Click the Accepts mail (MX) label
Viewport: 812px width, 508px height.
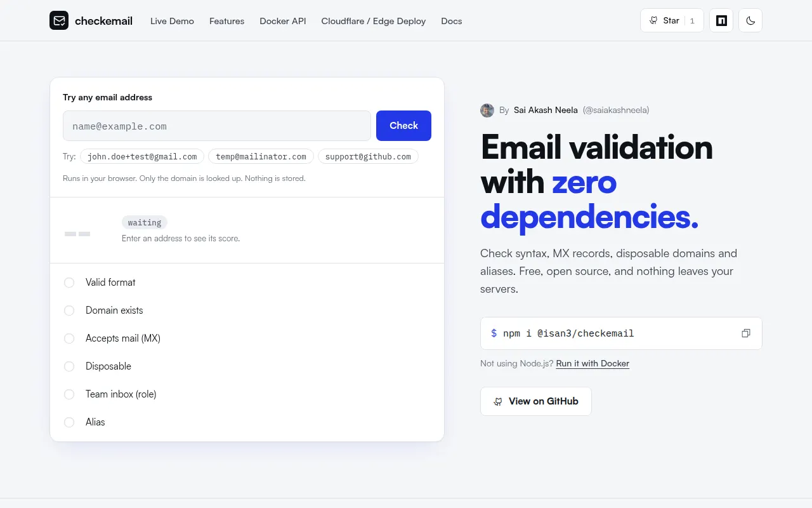point(123,338)
